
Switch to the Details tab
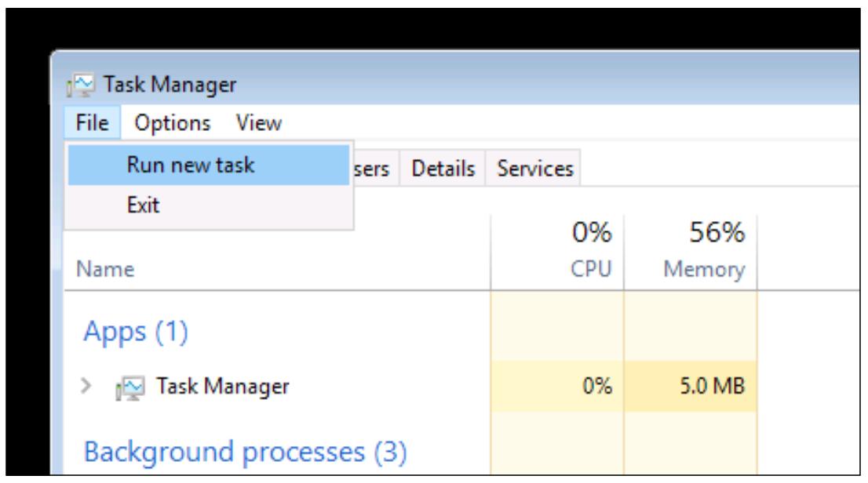[x=443, y=169]
